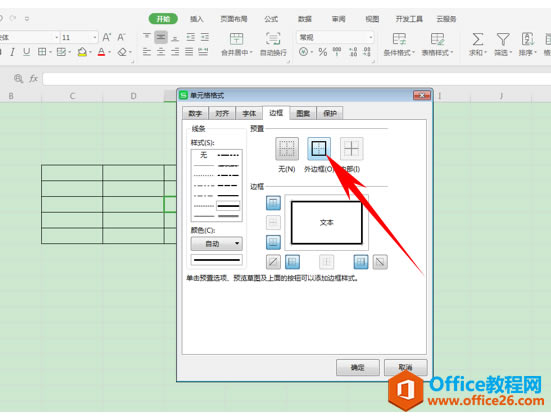
Task: Toggle the left border button
Action: pos(292,262)
